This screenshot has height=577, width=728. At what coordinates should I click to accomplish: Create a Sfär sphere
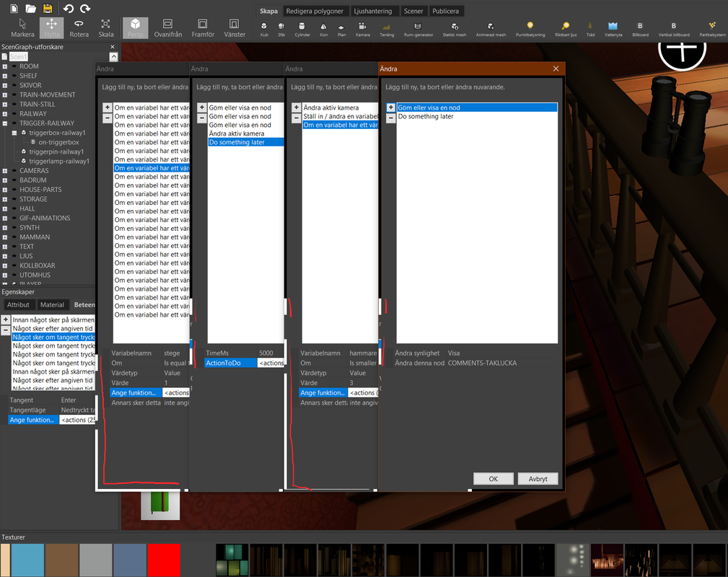(x=281, y=30)
